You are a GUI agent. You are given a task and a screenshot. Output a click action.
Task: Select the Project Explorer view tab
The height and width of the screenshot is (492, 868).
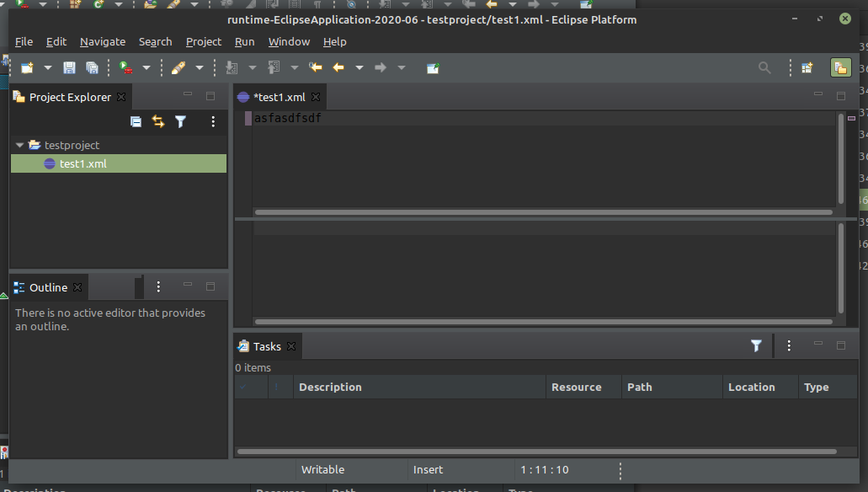coord(70,97)
